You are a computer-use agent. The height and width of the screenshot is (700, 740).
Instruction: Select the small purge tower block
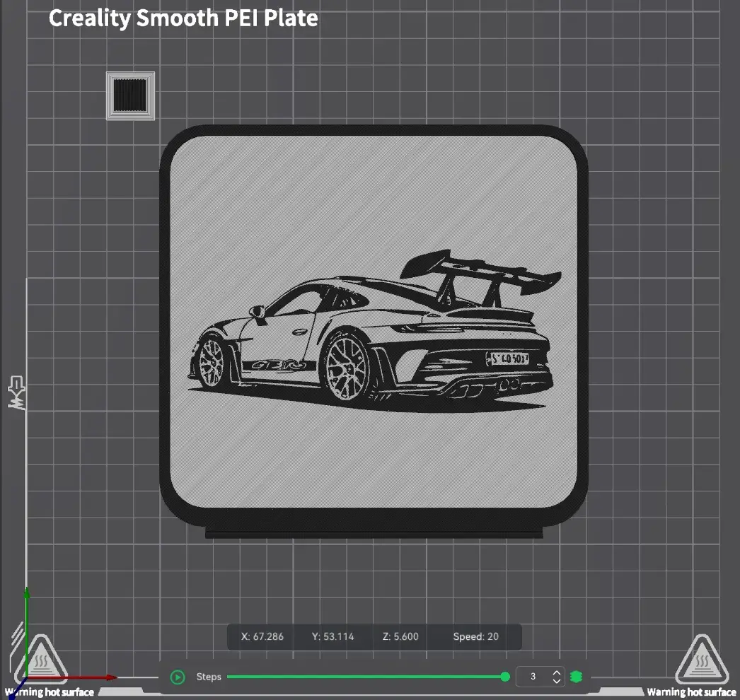pyautogui.click(x=131, y=95)
